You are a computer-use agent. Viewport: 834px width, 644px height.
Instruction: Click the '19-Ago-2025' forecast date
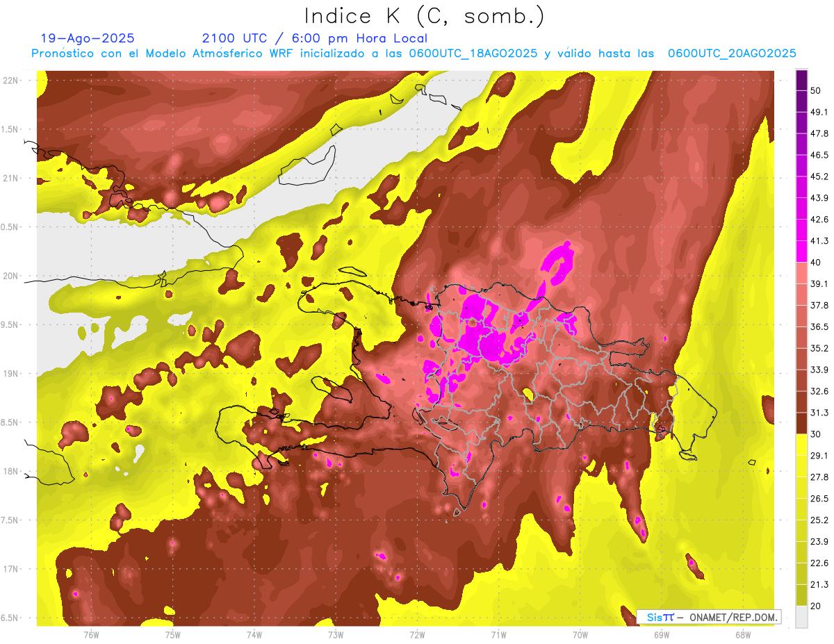88,38
